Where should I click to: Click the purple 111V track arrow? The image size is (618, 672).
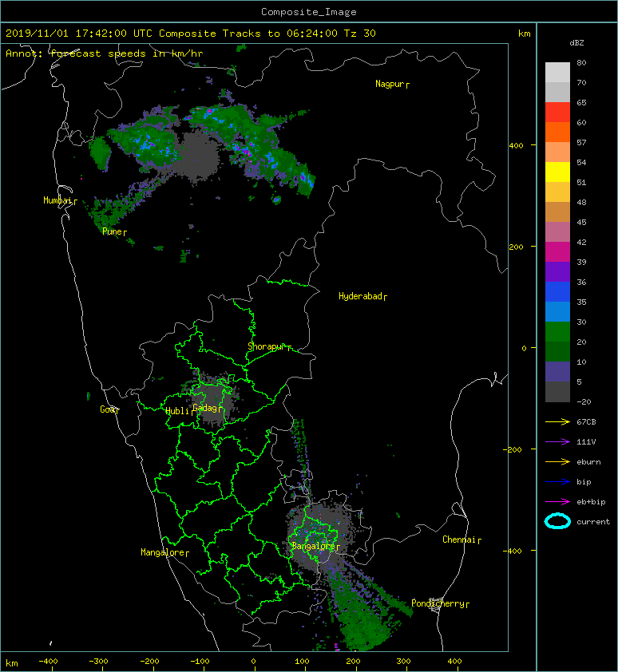pos(557,442)
